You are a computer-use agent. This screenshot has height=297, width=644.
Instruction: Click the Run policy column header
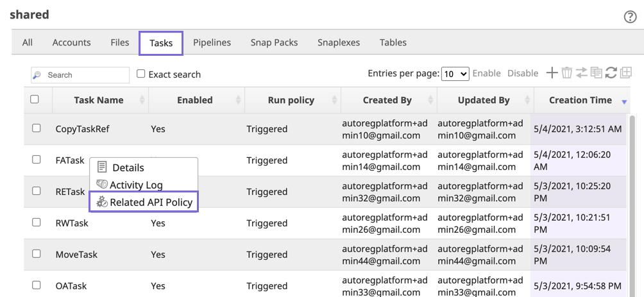291,100
